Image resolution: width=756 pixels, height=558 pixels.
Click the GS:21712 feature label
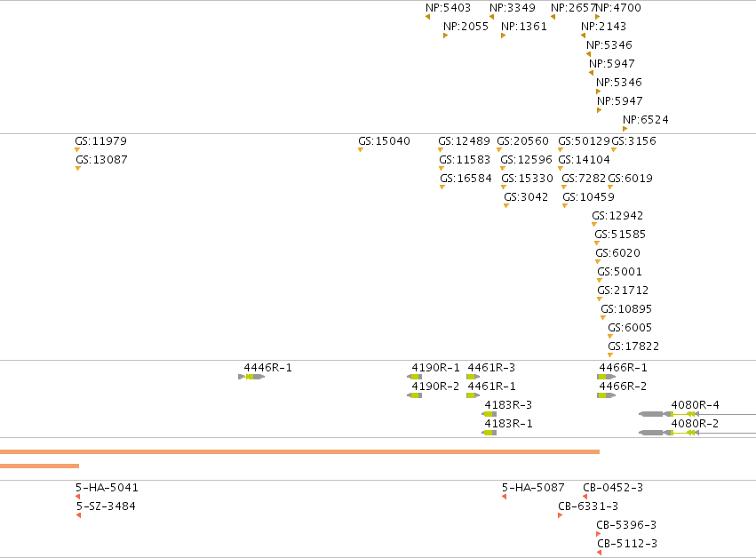pos(623,290)
